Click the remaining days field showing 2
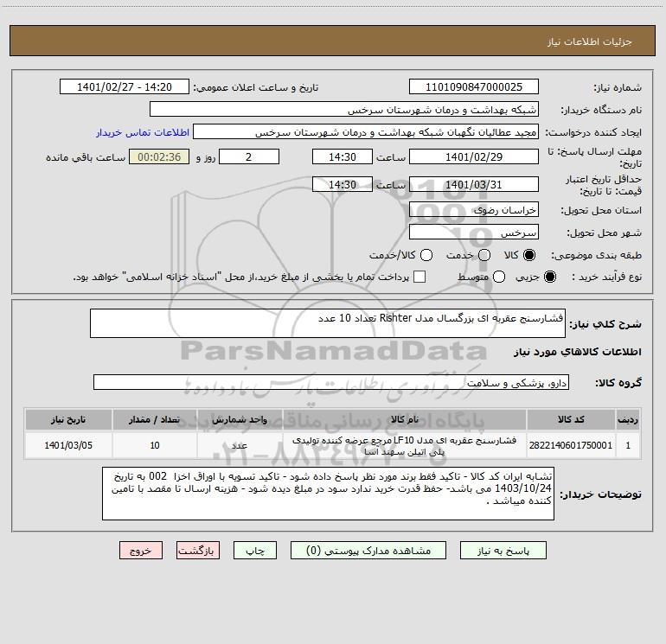 [x=249, y=156]
